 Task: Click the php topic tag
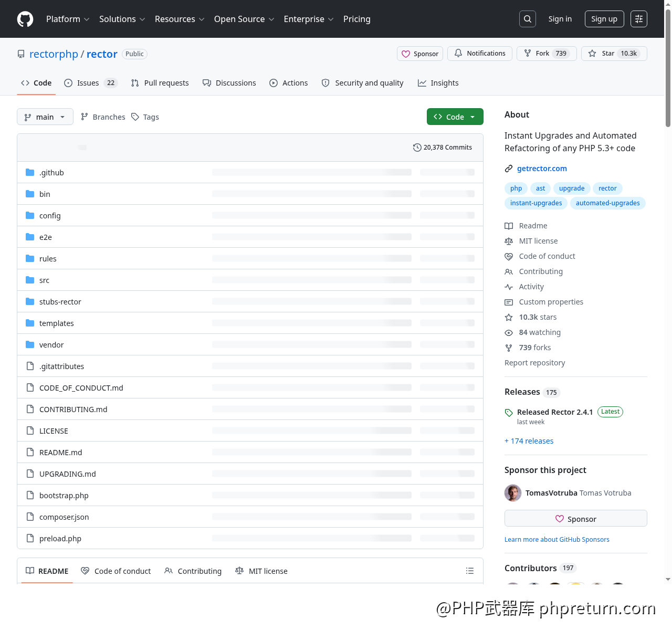tap(516, 188)
